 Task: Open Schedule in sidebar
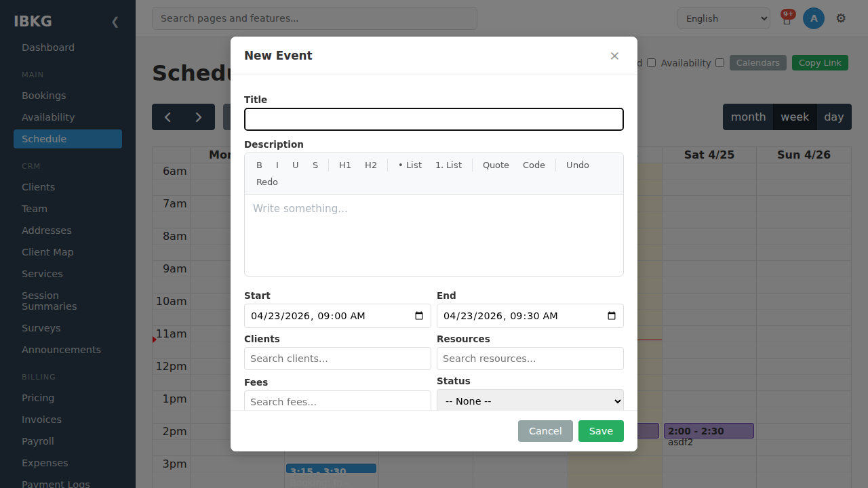68,139
